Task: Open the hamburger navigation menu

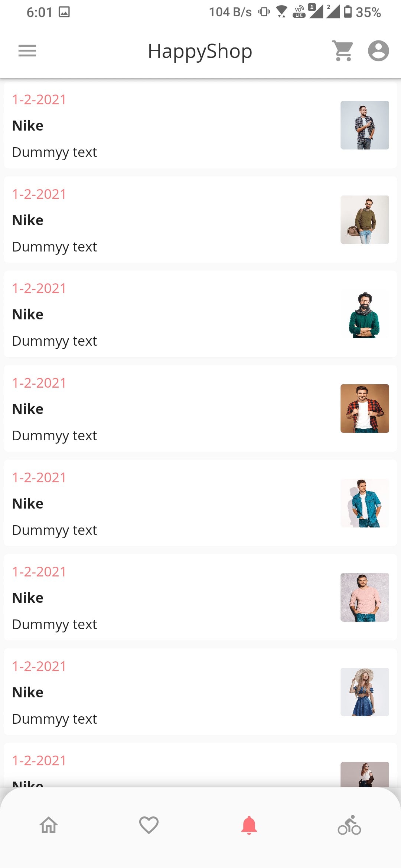Action: point(27,51)
